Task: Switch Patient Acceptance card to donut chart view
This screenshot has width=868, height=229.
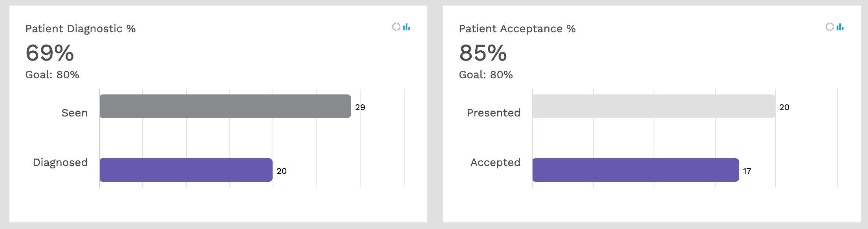Action: 830,27
